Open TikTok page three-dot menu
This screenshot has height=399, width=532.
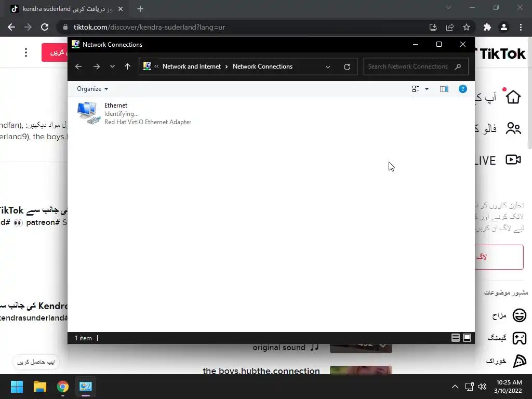(26, 52)
